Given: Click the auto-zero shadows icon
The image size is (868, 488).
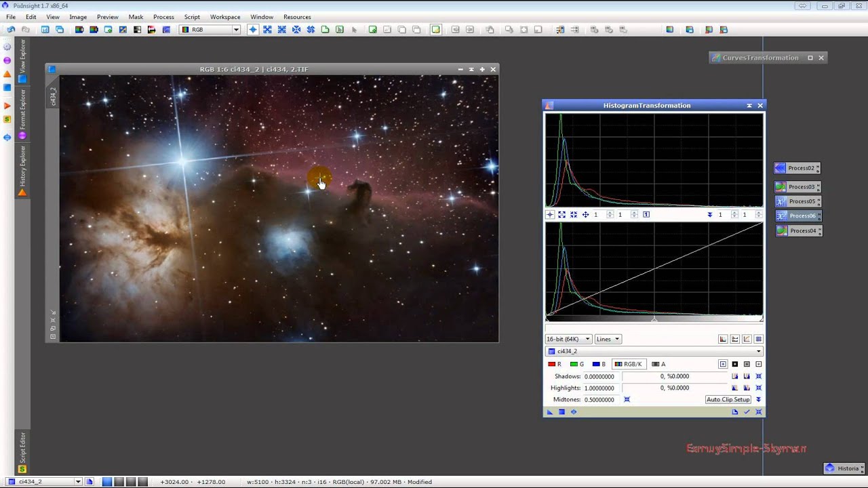Looking at the screenshot, I should click(x=734, y=376).
